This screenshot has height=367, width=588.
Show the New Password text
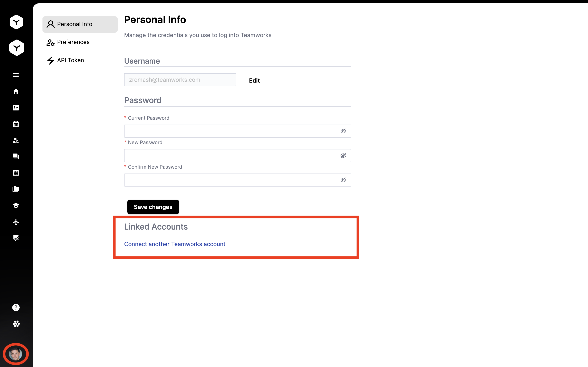344,155
